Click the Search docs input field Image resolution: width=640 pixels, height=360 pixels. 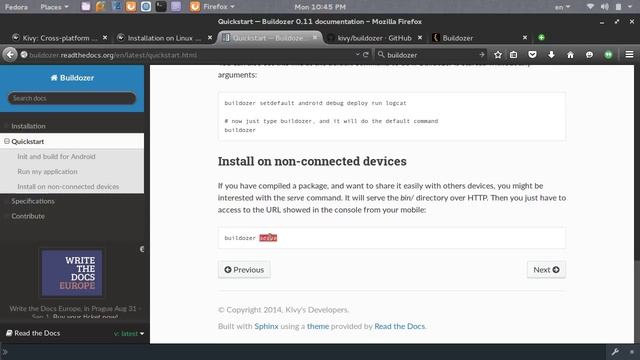click(x=72, y=98)
